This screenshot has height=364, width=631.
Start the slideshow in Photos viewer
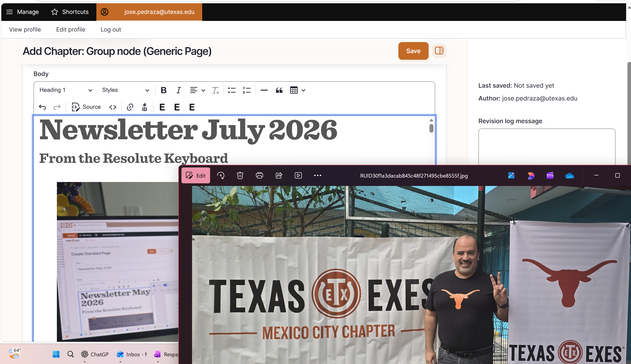(298, 175)
